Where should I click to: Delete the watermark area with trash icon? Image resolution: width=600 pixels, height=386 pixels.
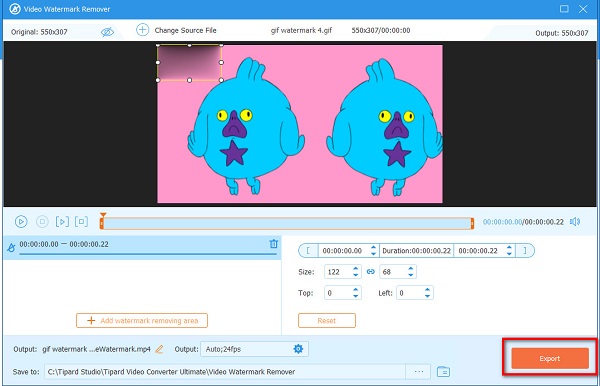point(274,244)
